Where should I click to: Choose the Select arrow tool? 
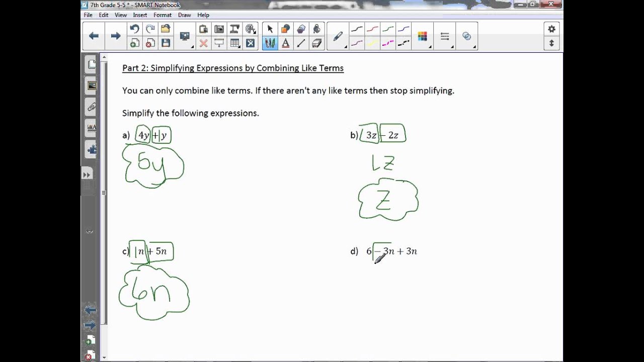(270, 29)
